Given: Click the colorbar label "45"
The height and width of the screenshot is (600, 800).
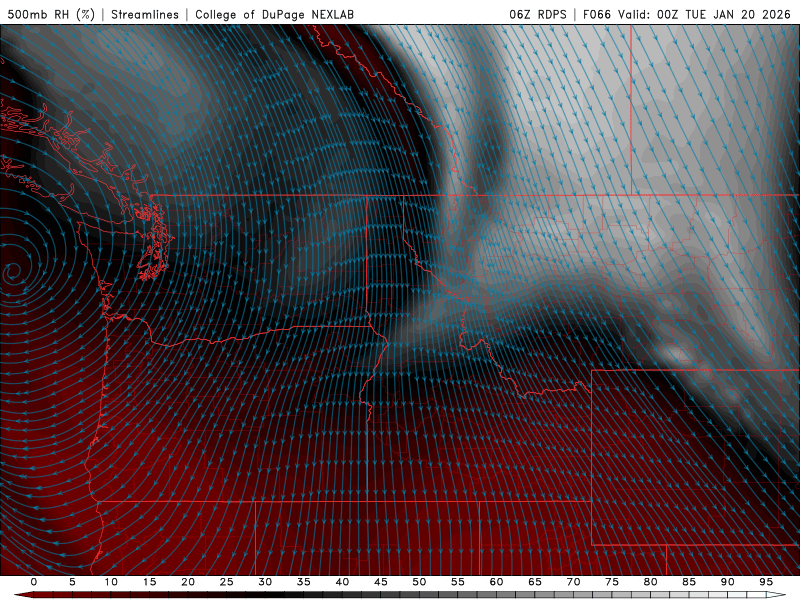Looking at the screenshot, I should click(381, 582).
